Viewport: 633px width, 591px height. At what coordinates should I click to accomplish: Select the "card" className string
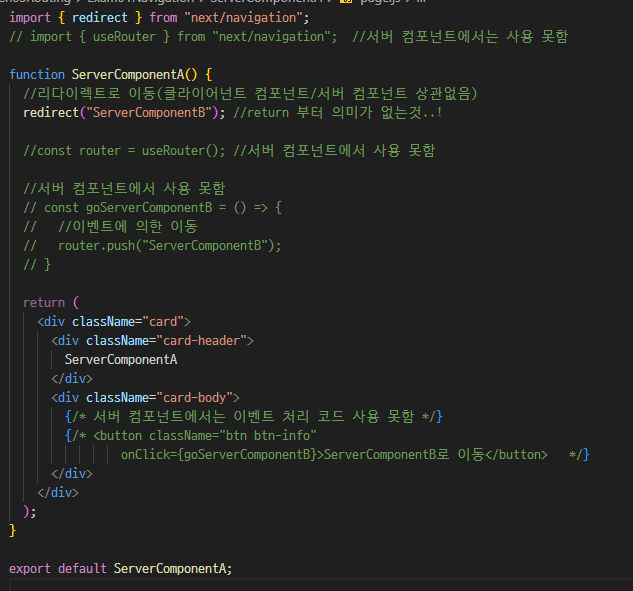[163, 322]
